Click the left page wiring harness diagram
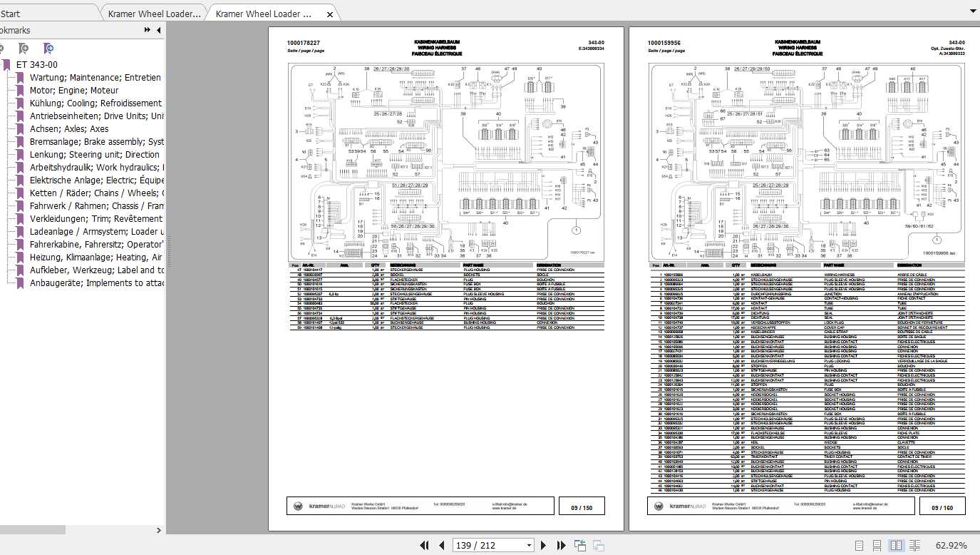The image size is (980, 555). (x=446, y=161)
